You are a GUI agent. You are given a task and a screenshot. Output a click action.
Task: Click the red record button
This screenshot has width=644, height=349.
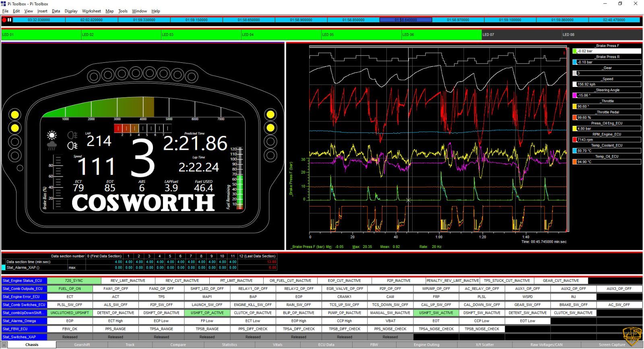[x=4, y=20]
